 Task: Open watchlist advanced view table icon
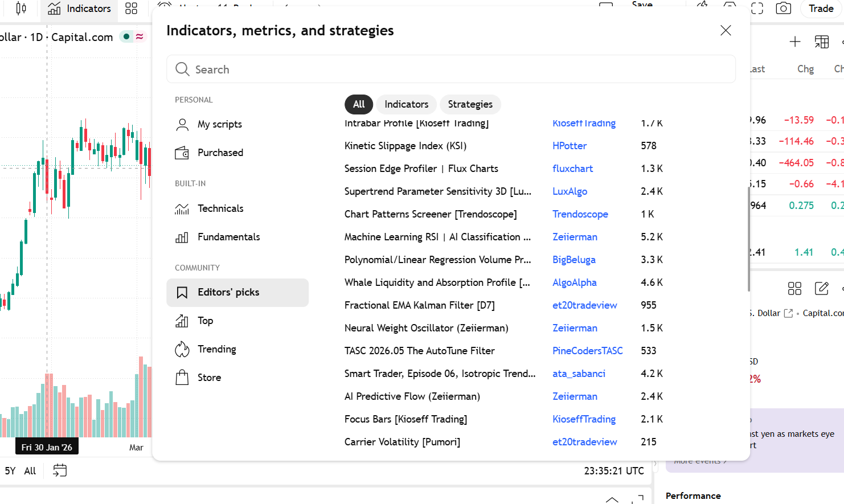click(822, 42)
